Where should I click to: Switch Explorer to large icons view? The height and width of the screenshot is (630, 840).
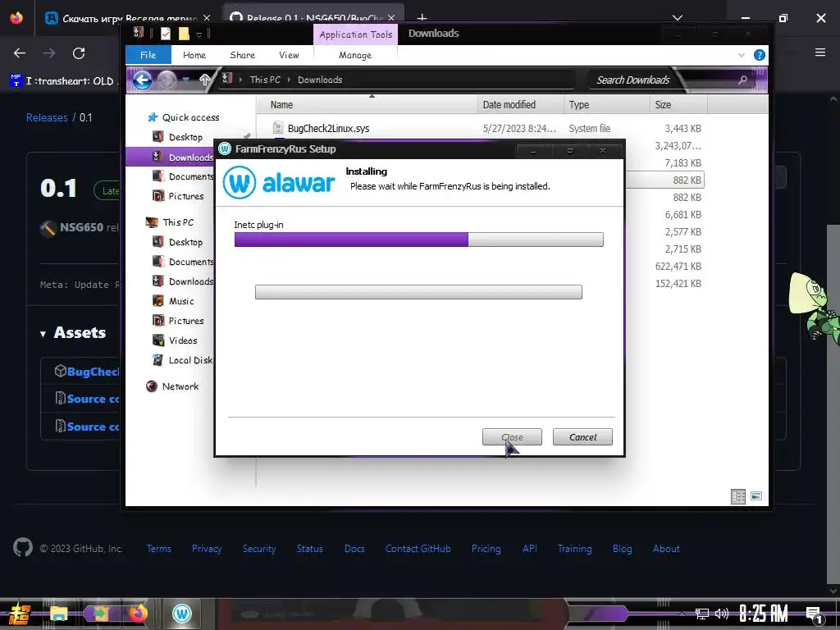(x=756, y=496)
